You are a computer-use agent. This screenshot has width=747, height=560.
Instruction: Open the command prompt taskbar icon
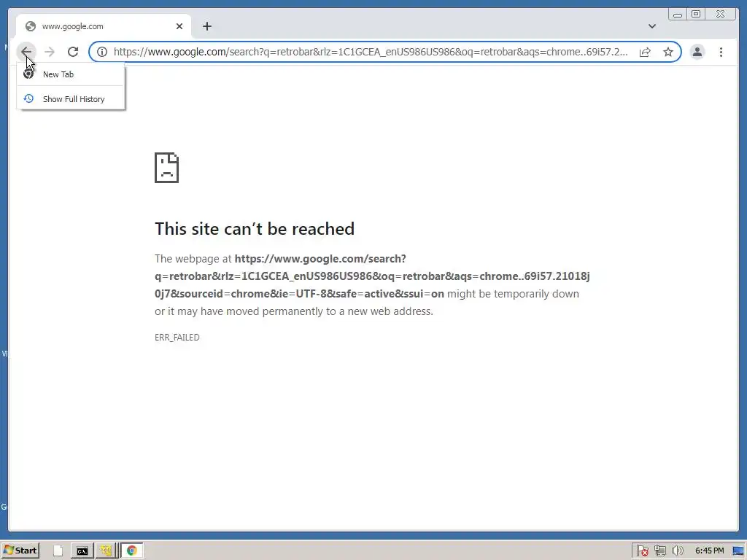(82, 551)
